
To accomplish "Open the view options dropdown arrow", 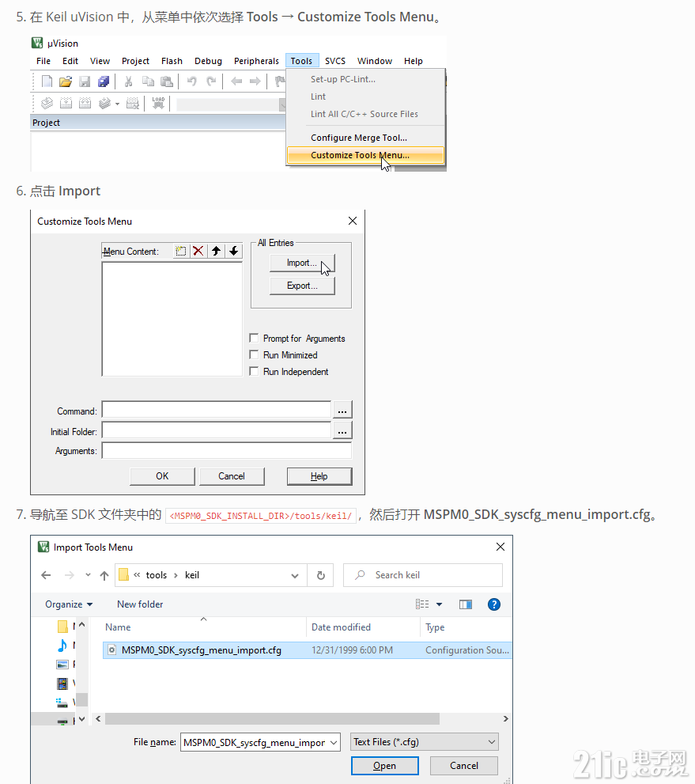I will coord(439,604).
